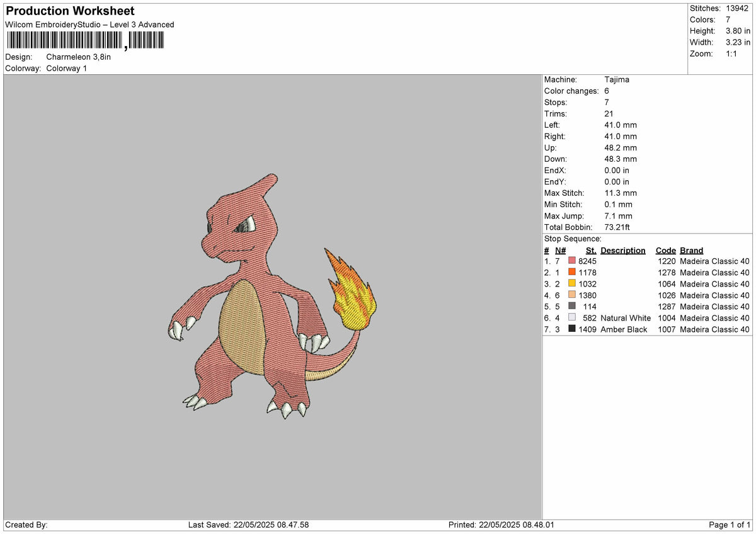Click stitch count '1178' in stop 2
756x534 pixels.
(x=587, y=273)
